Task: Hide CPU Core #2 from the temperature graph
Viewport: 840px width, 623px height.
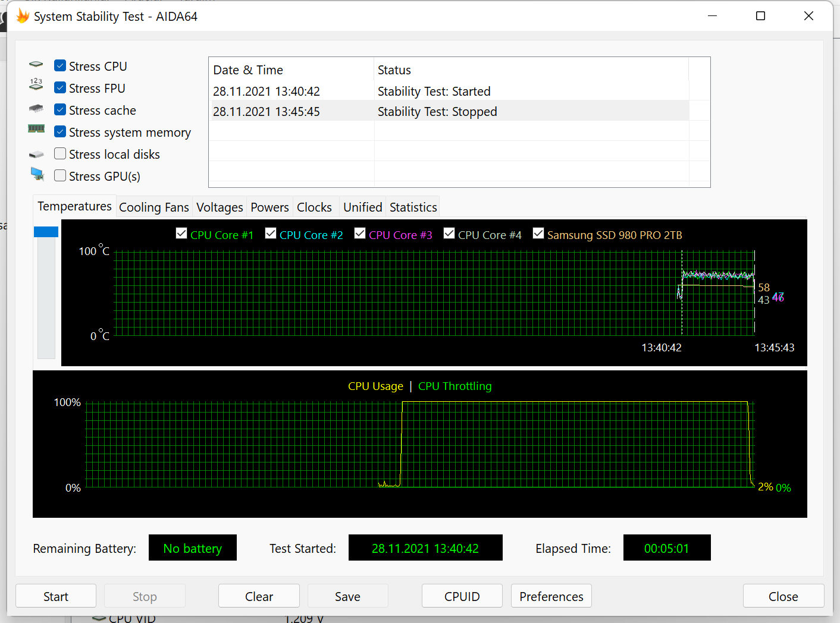Action: pos(271,233)
